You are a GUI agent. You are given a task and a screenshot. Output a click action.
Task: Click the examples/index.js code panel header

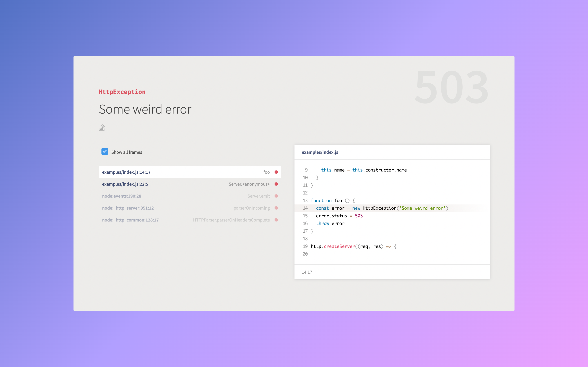click(x=320, y=152)
